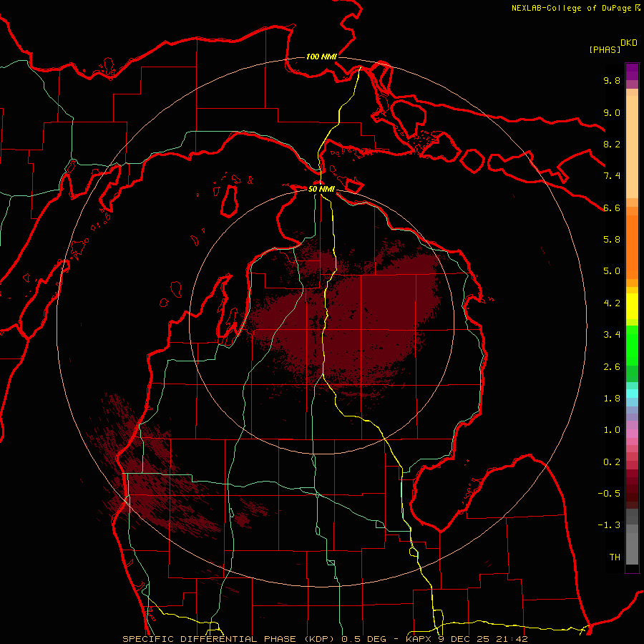Click the 0.2 legend value

612,462
